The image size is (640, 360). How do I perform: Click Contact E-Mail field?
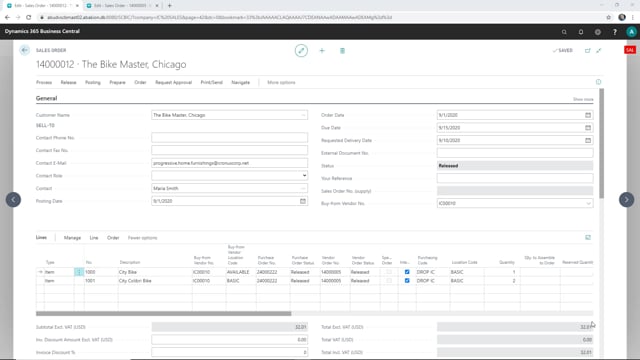coord(229,163)
